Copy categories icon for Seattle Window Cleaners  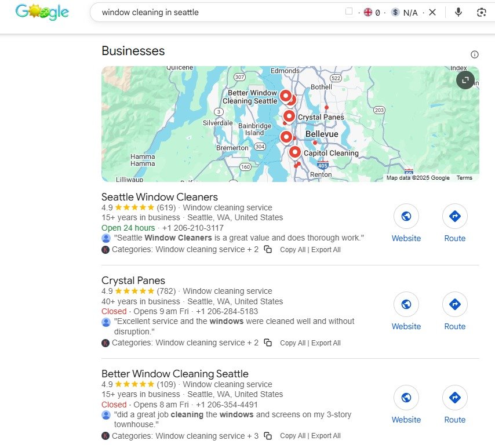pos(268,249)
